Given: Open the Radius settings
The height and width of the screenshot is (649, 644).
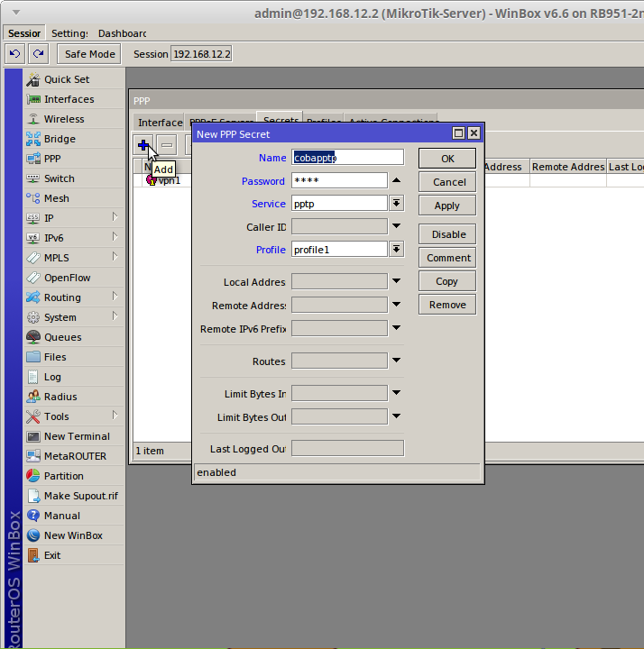Looking at the screenshot, I should 75,397.
